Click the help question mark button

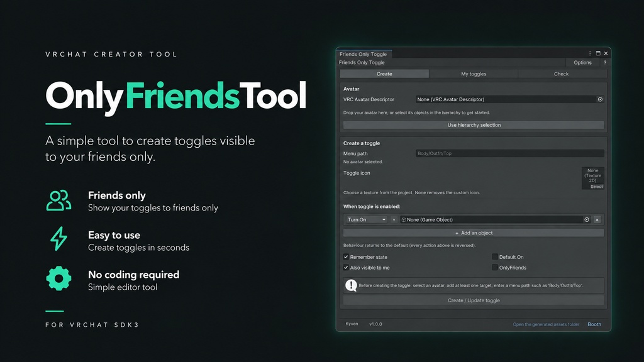click(x=605, y=62)
